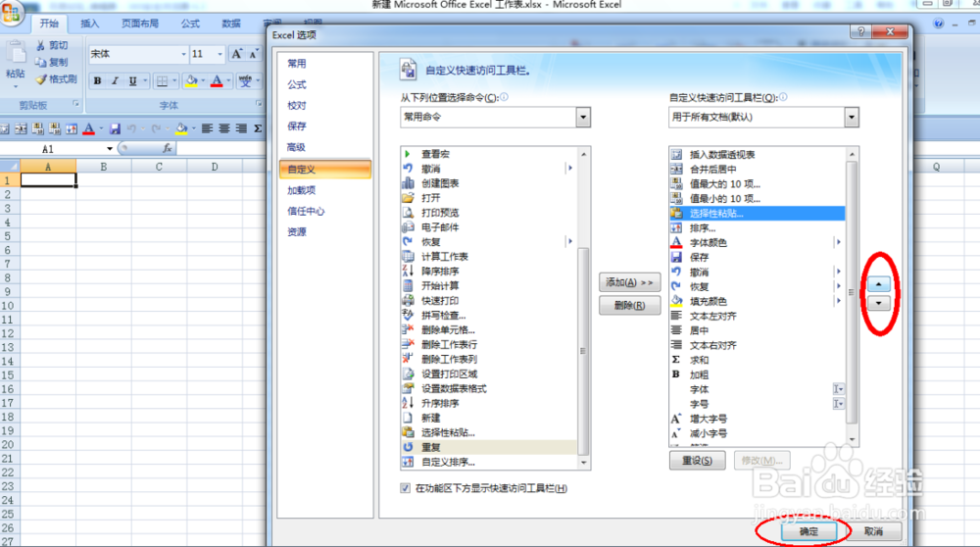Screen dimensions: 980x547
Task: Click the align left icon in quick access toolbar
Action: pos(207,128)
